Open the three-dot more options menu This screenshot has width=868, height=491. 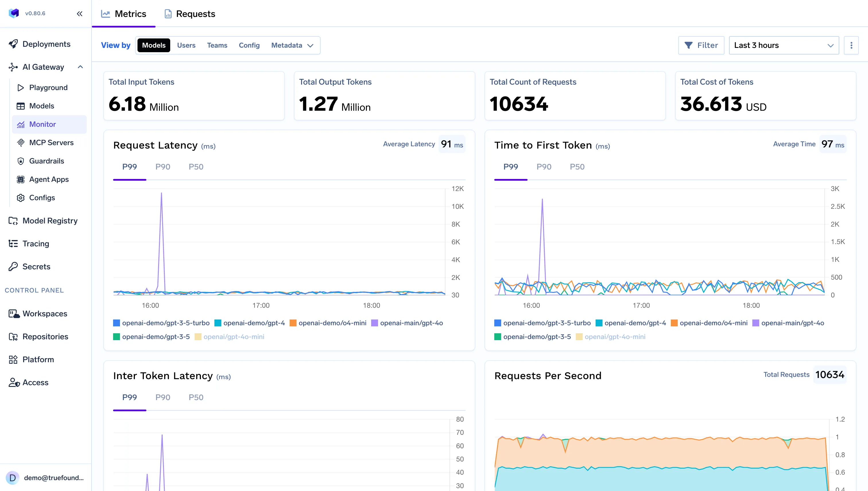point(851,45)
